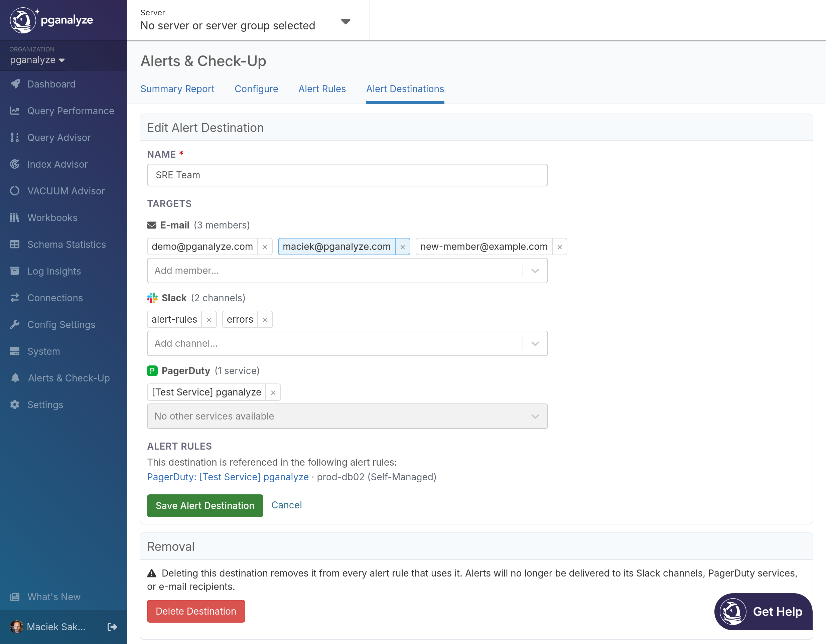Open the Server selection dropdown
This screenshot has width=826, height=644.
point(248,20)
